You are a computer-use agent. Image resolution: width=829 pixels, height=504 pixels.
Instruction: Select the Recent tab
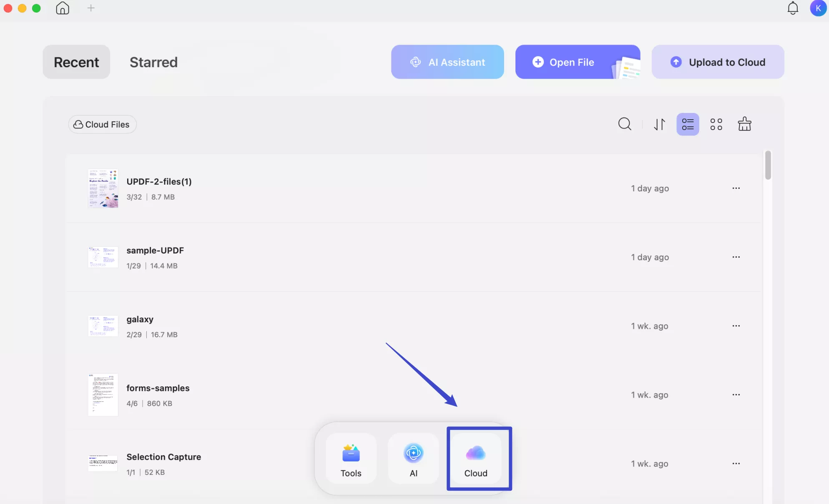[76, 62]
